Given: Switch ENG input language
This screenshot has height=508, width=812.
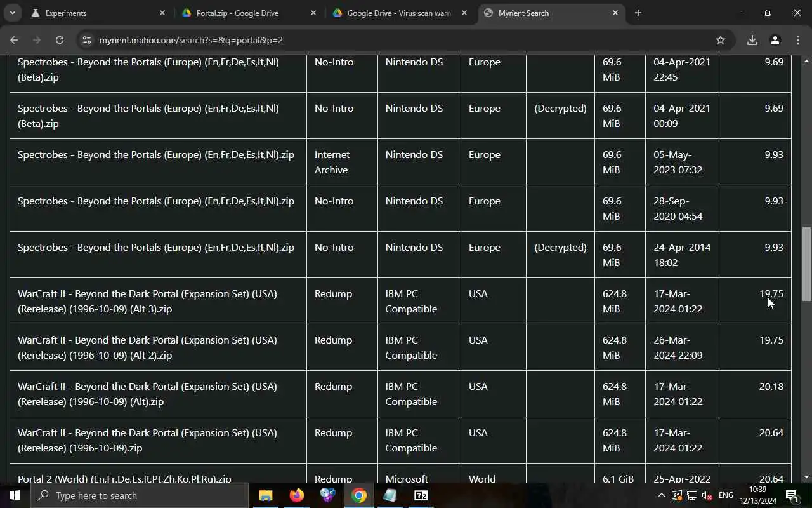Looking at the screenshot, I should coord(726,495).
